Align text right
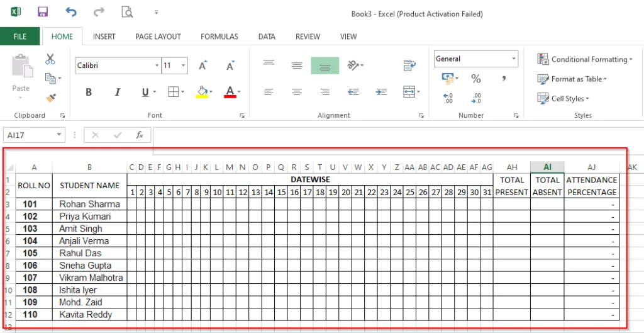The height and width of the screenshot is (333, 644). pyautogui.click(x=325, y=92)
